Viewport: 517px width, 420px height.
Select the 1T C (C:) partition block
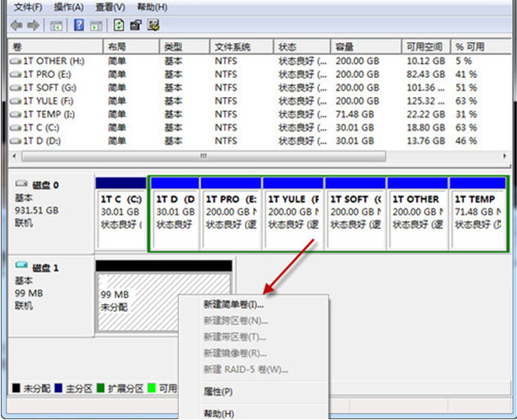click(121, 211)
